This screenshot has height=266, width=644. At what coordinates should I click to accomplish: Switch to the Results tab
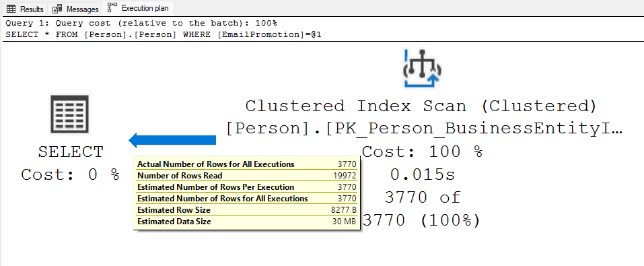point(24,9)
